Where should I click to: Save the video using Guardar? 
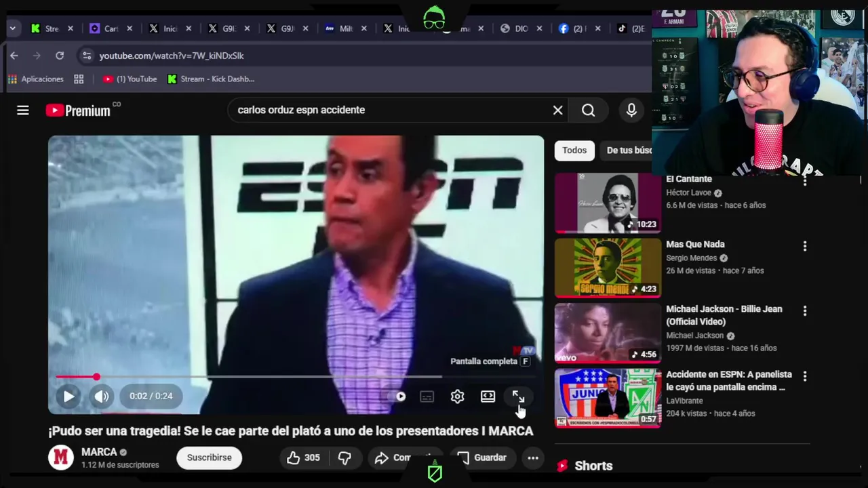[482, 458]
